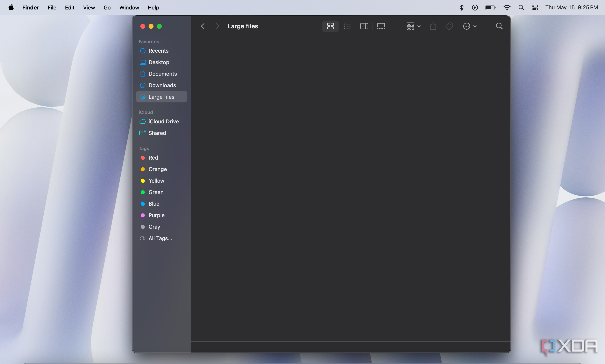Click the Finder window search icon
The image size is (605, 364).
tap(499, 26)
